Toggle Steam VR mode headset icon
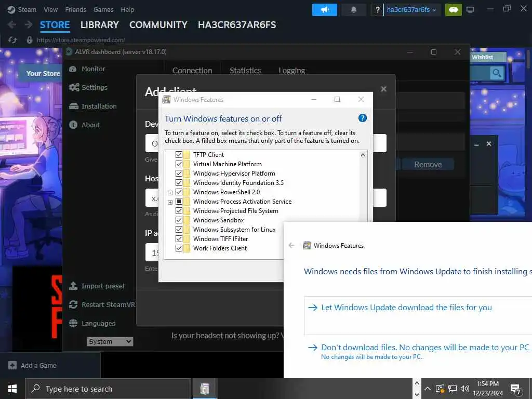532x399 pixels. point(453,10)
